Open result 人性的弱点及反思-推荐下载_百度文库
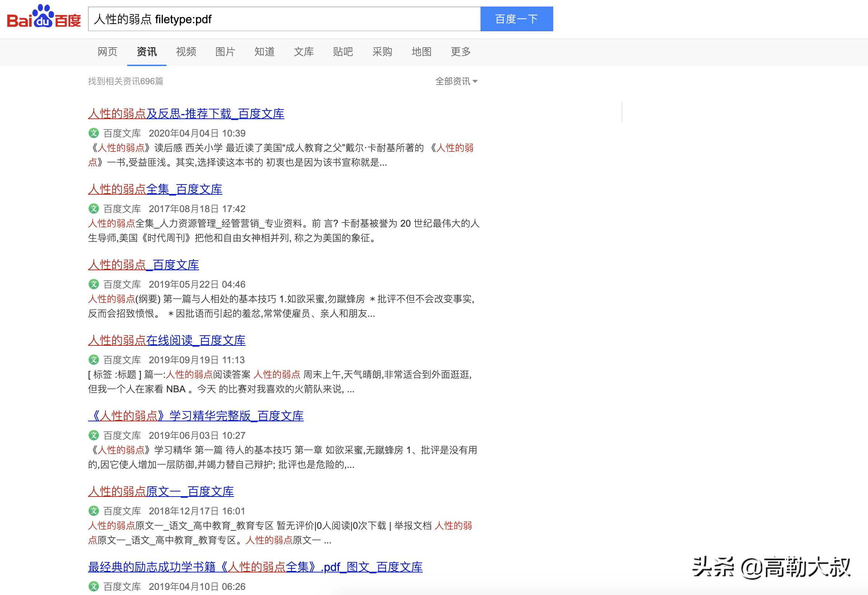The height and width of the screenshot is (595, 868). (x=186, y=113)
